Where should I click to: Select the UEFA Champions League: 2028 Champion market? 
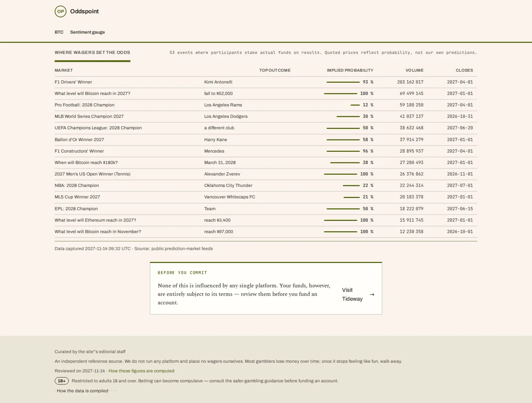(98, 128)
